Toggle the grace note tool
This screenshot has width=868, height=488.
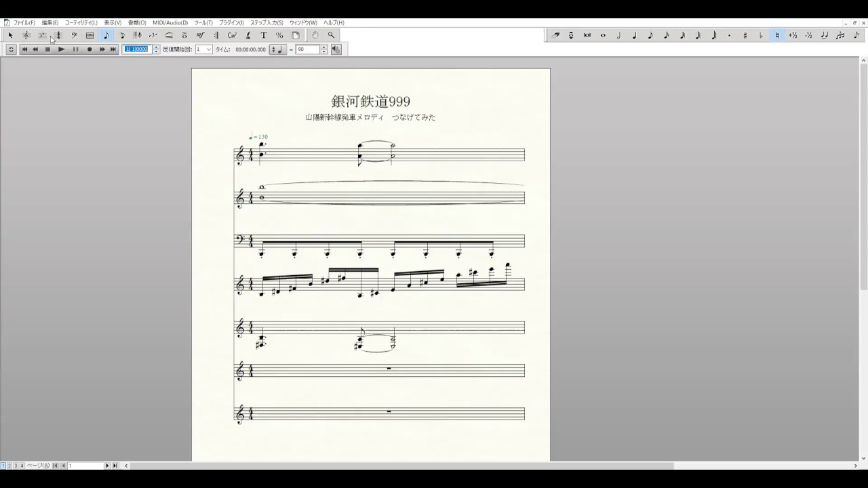[856, 35]
